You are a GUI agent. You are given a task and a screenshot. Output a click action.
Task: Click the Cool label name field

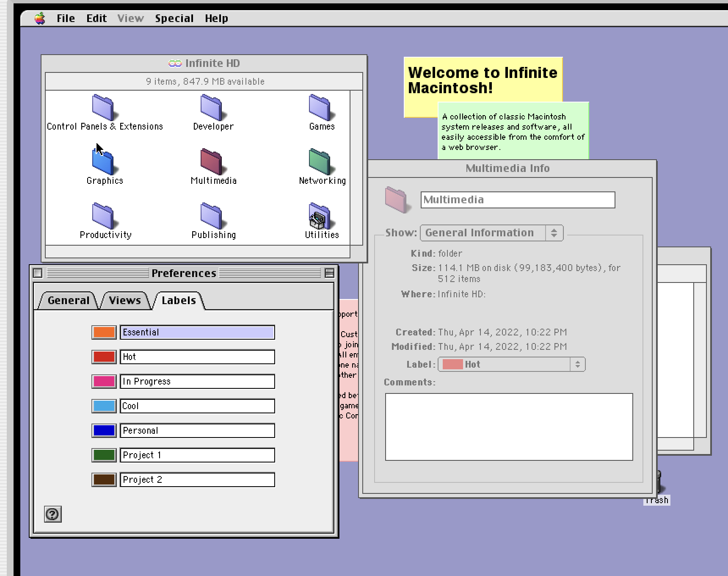pos(198,406)
